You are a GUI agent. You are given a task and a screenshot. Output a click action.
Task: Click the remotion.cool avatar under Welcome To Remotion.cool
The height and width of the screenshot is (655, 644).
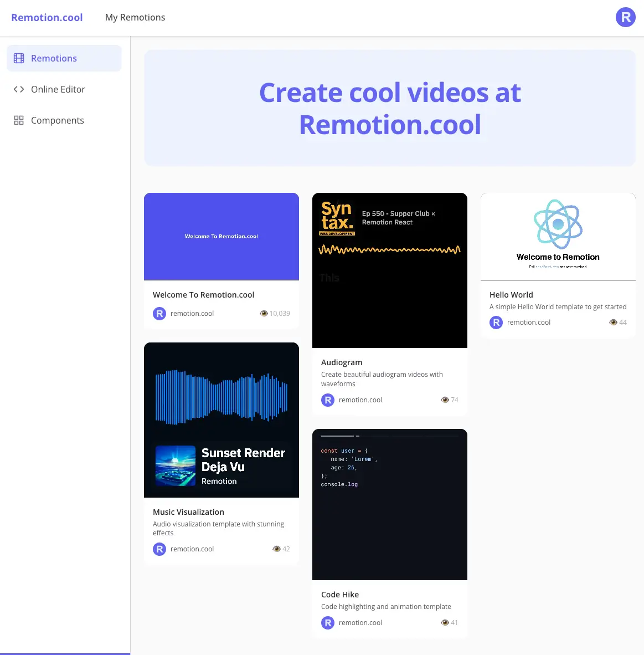159,313
